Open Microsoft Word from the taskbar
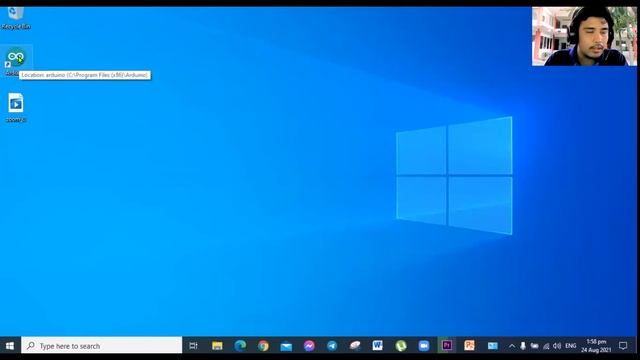Image resolution: width=640 pixels, height=360 pixels. pyautogui.click(x=378, y=346)
